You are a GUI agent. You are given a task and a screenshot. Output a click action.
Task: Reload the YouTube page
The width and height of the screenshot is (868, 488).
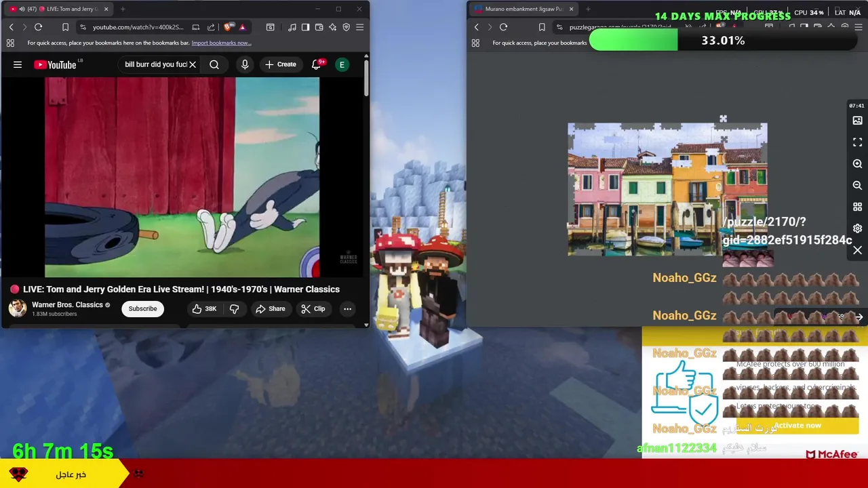pyautogui.click(x=38, y=27)
